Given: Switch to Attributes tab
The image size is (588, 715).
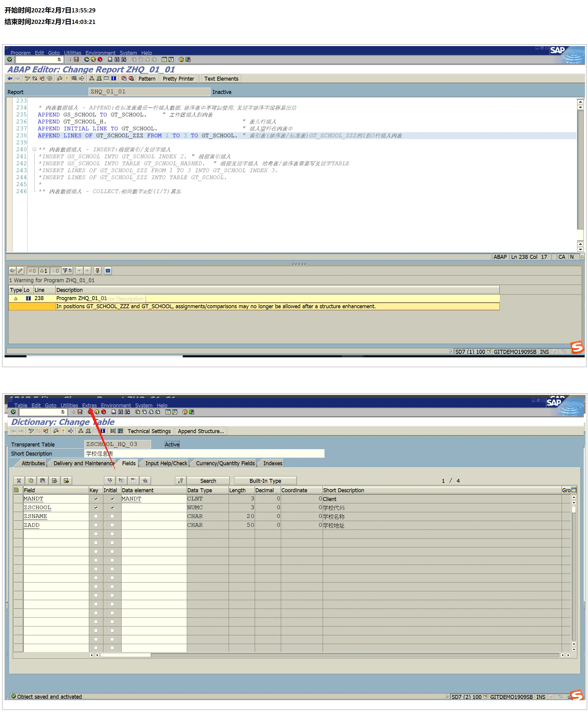Looking at the screenshot, I should pos(33,464).
